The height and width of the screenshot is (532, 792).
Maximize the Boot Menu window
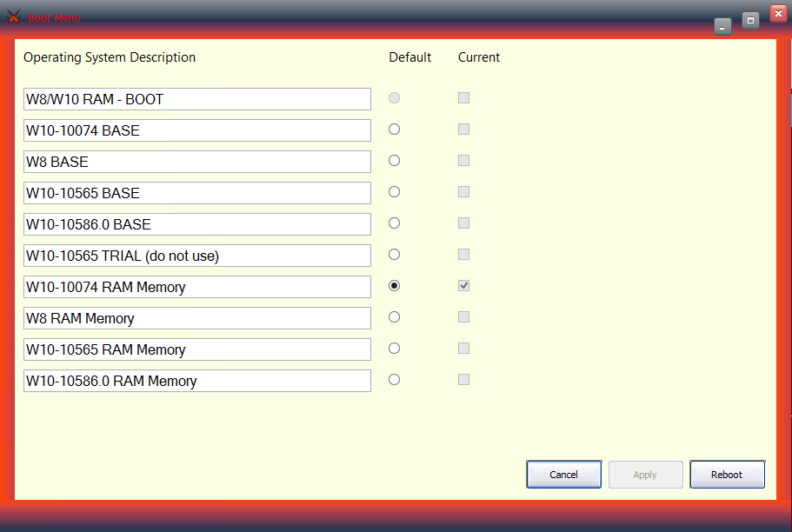coord(750,20)
